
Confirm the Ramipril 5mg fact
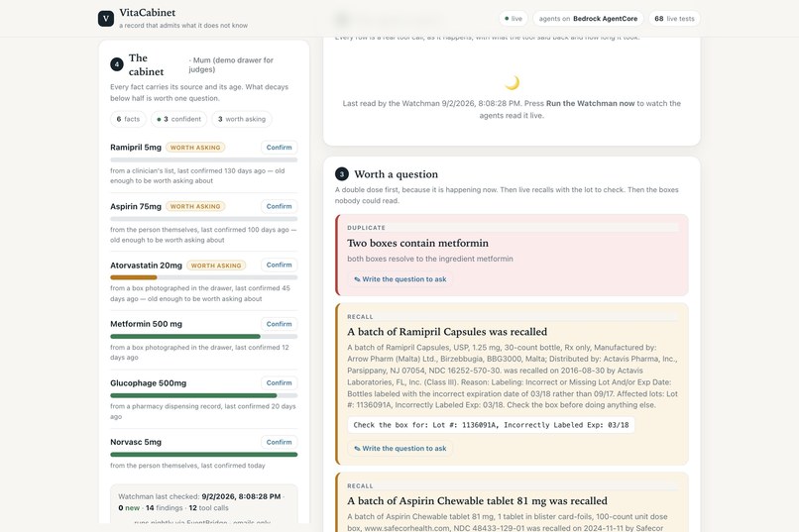click(x=279, y=148)
